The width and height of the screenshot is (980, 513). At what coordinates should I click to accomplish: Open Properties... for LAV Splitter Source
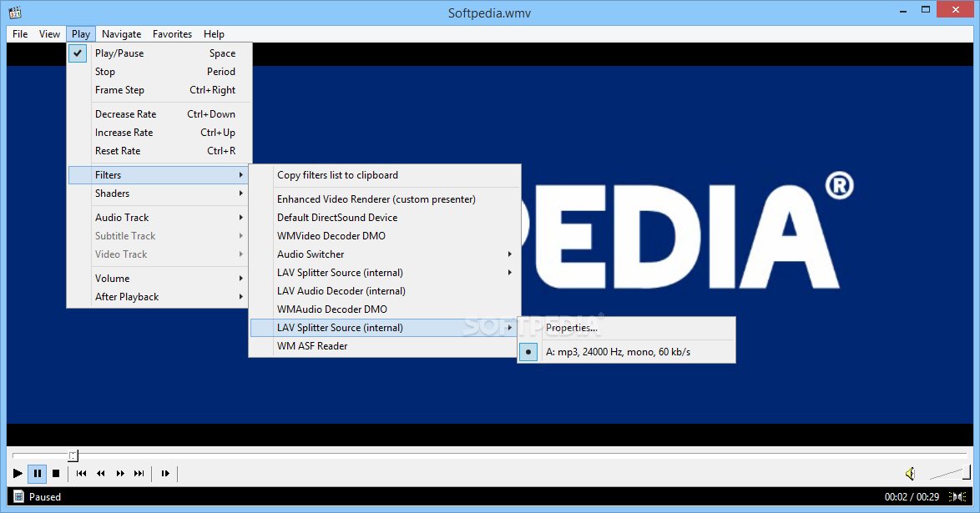click(x=626, y=328)
